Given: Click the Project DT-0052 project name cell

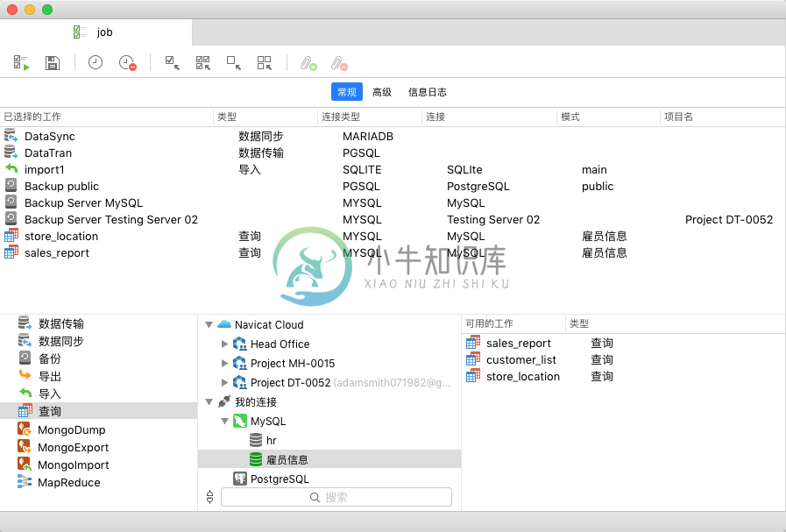Looking at the screenshot, I should pos(729,220).
